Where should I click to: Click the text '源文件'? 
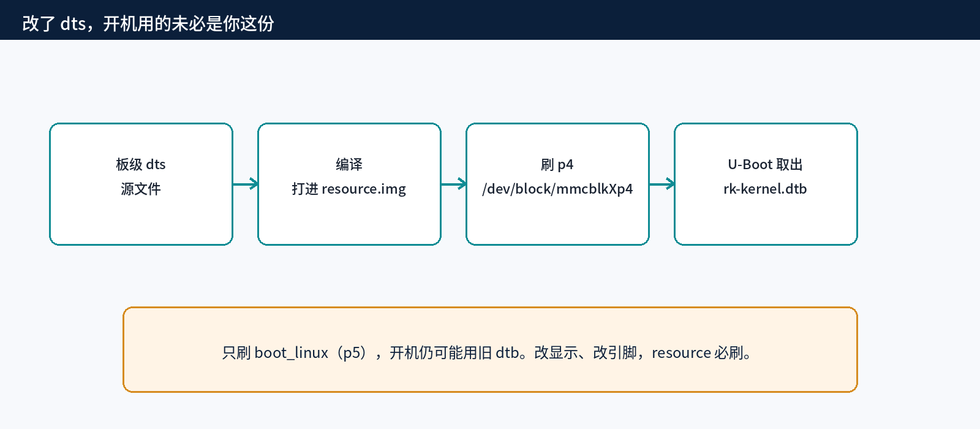[141, 189]
